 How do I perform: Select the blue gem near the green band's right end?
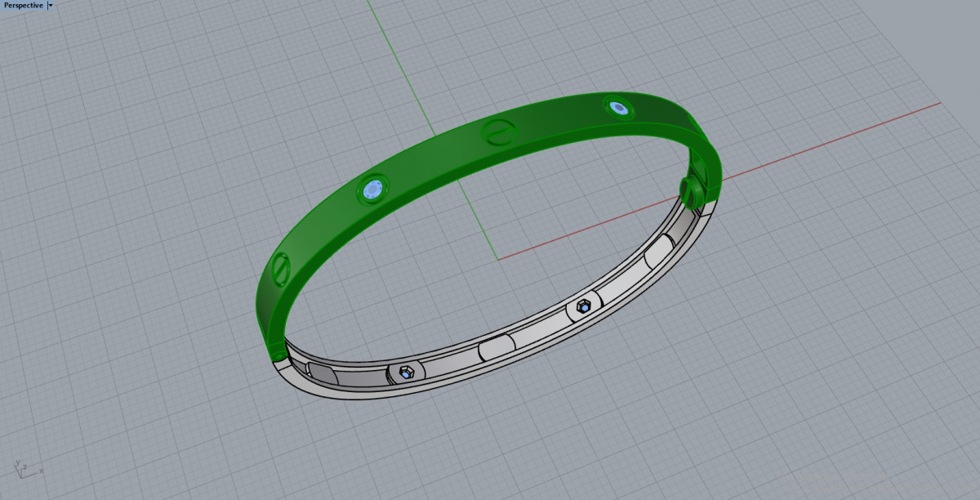point(618,107)
